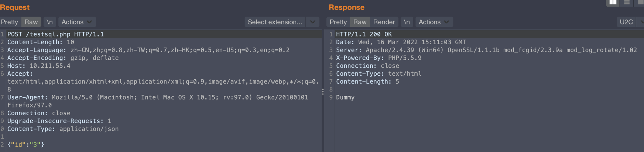Switch to combined single-pane layout
This screenshot has height=152, width=644.
point(640,2)
